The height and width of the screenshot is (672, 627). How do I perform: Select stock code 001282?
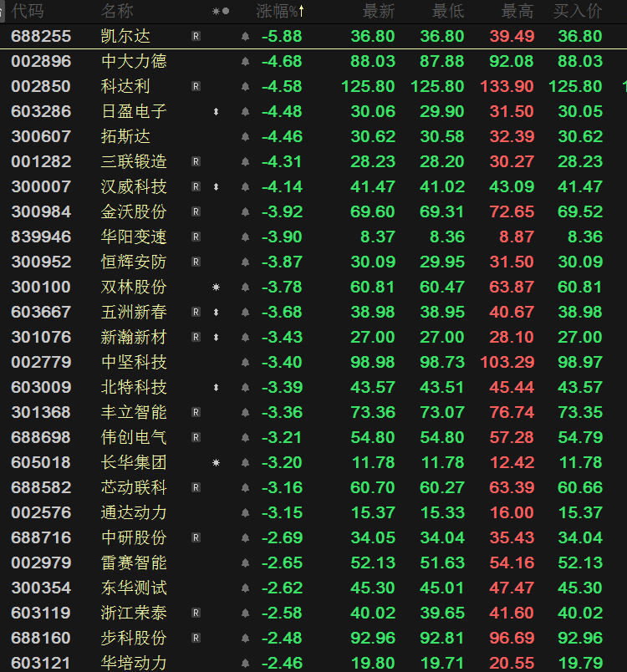click(x=41, y=161)
